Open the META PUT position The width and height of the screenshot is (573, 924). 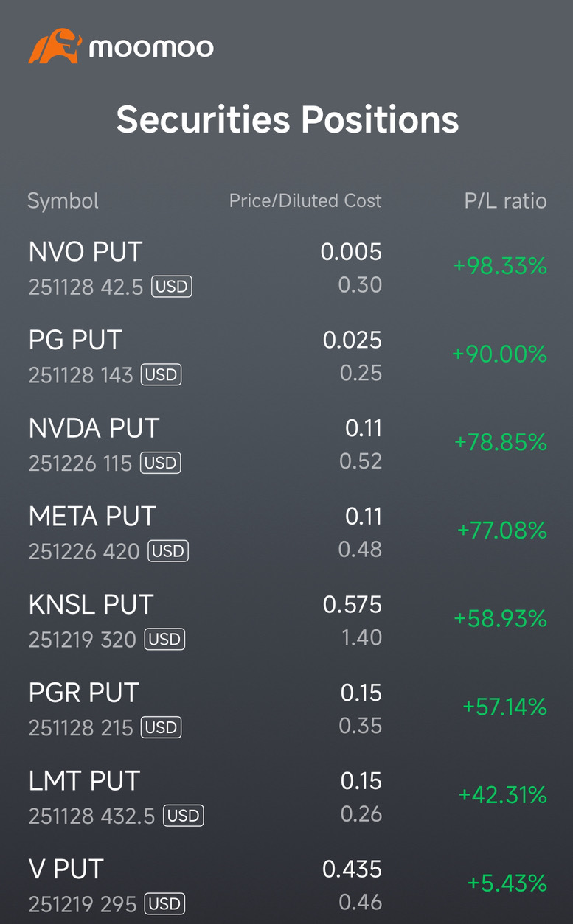287,531
